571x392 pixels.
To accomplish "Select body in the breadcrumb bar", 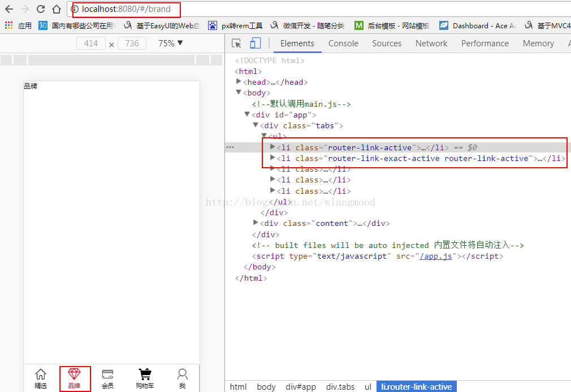I will pyautogui.click(x=266, y=387).
